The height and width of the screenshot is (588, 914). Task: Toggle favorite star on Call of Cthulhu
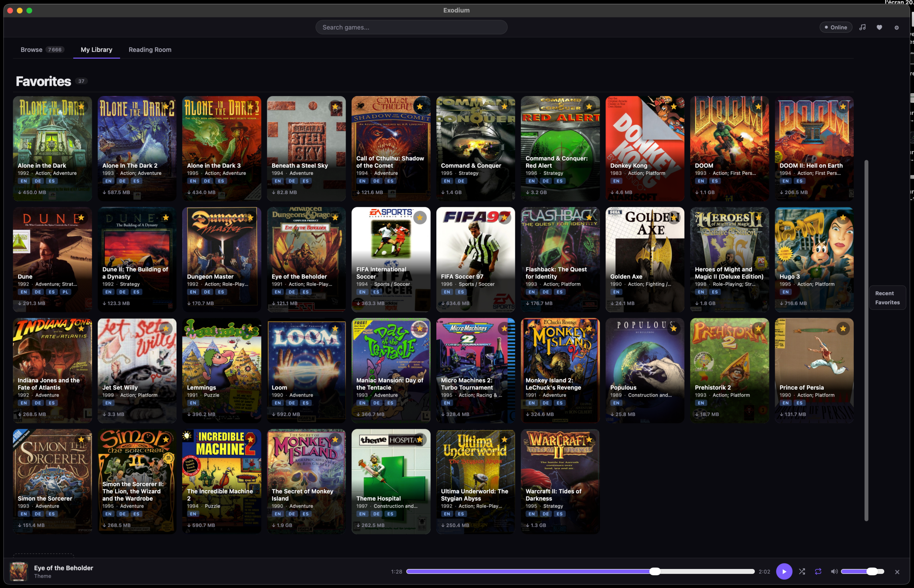[x=420, y=106]
